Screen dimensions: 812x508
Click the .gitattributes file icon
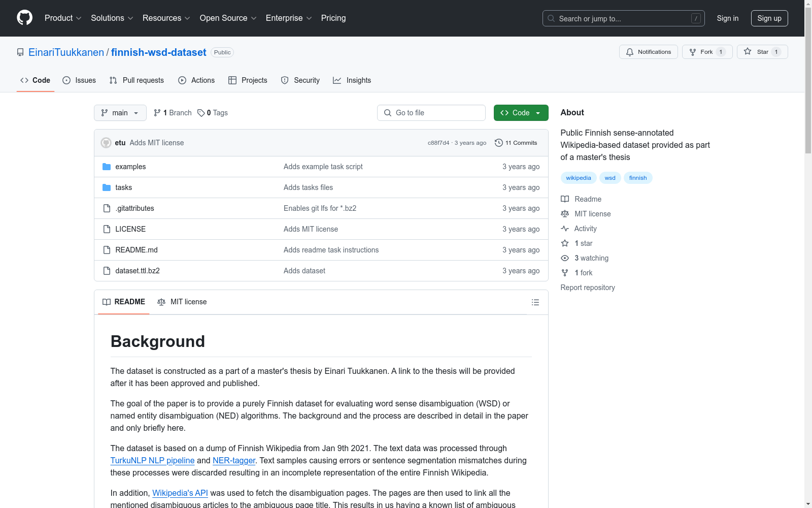[x=107, y=208]
